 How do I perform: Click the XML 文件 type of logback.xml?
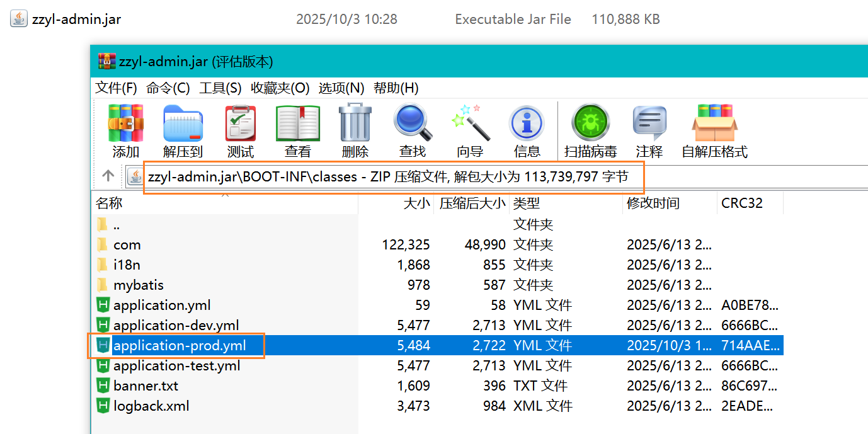[x=543, y=406]
